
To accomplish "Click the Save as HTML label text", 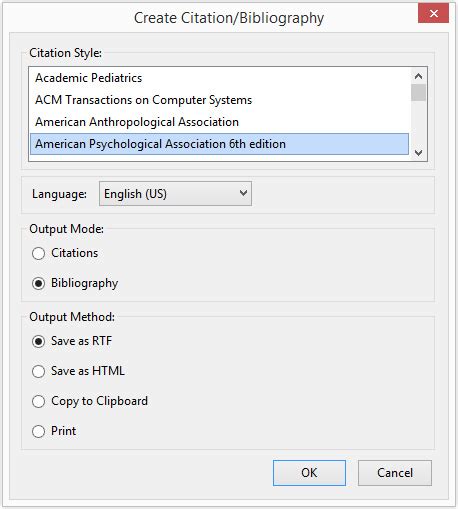I will [x=88, y=371].
